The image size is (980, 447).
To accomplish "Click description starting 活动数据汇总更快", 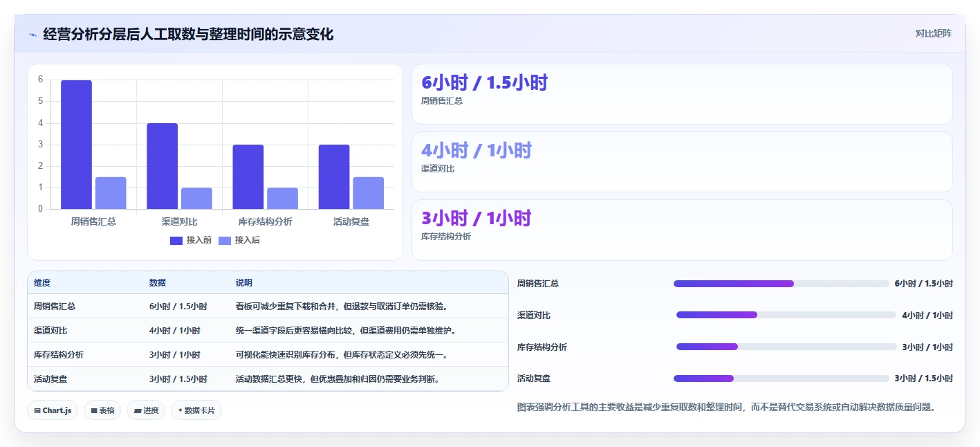I will (338, 378).
